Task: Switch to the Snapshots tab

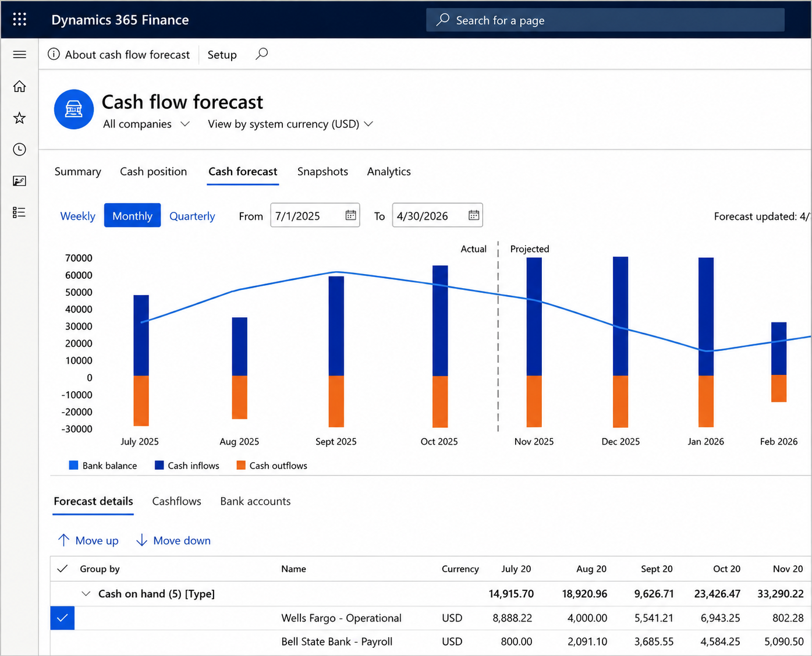Action: point(322,172)
